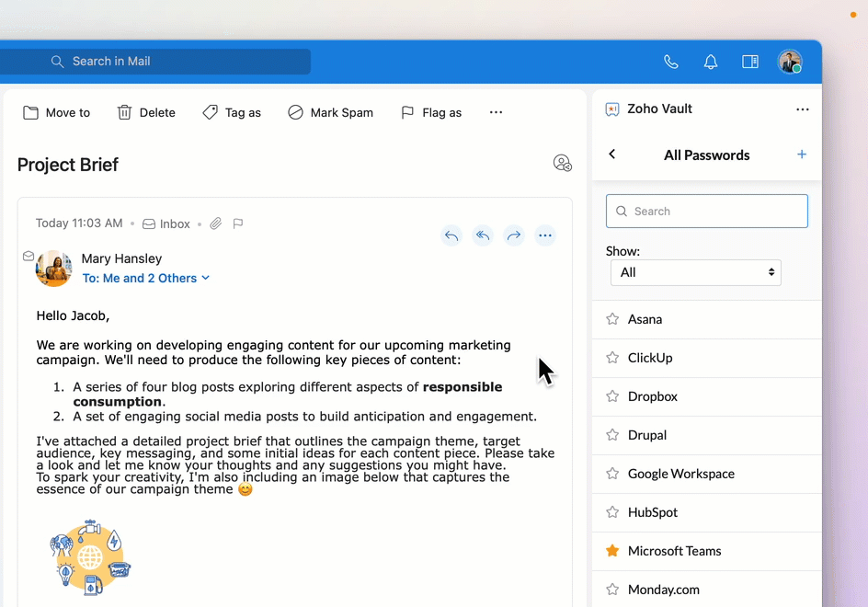Click the share with contact icon
Viewport: 868px width, 607px height.
tap(563, 163)
